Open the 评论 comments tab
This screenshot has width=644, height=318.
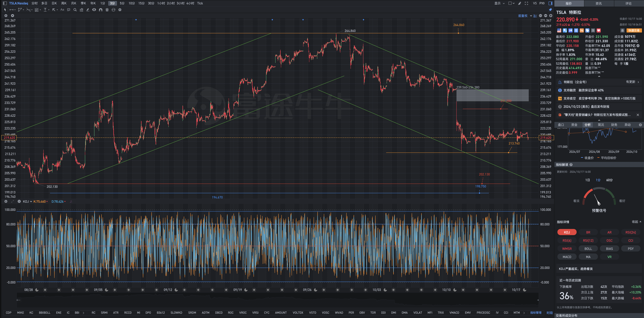point(629,3)
